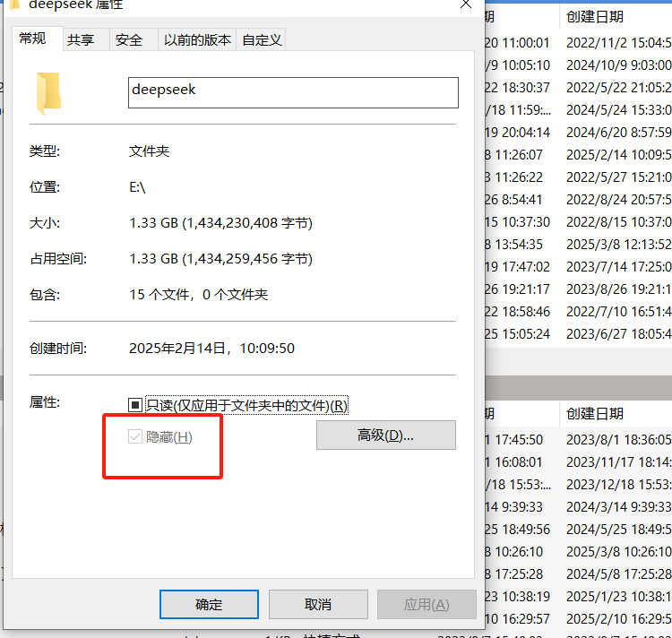Open the 以前的版本 tab
The width and height of the screenshot is (672, 638).
pos(197,40)
